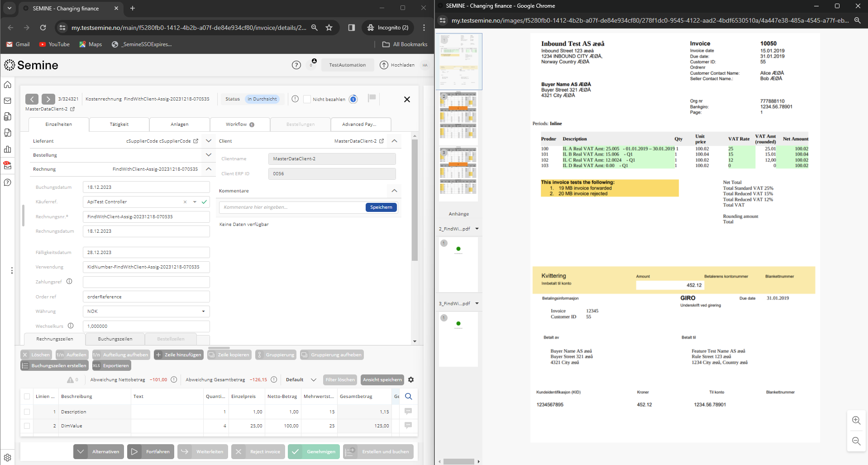
Task: Open the Währung NOK dropdown
Action: click(x=203, y=312)
